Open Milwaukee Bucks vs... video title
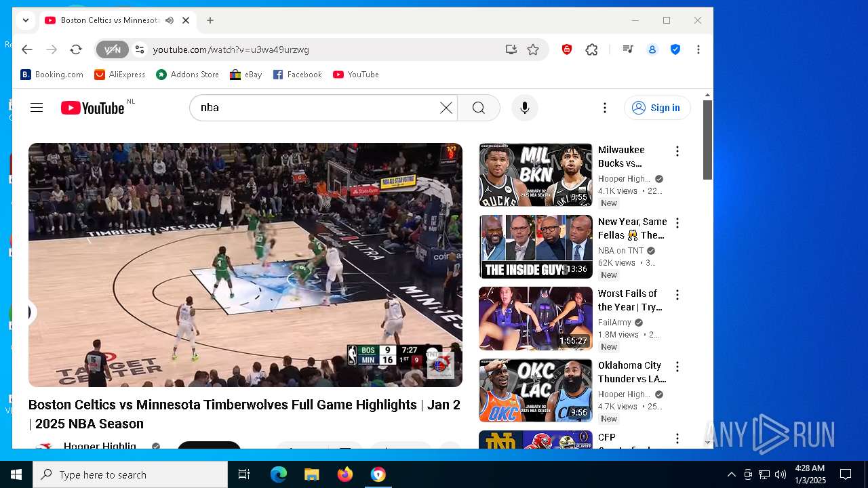Viewport: 868px width, 488px height. coord(621,157)
